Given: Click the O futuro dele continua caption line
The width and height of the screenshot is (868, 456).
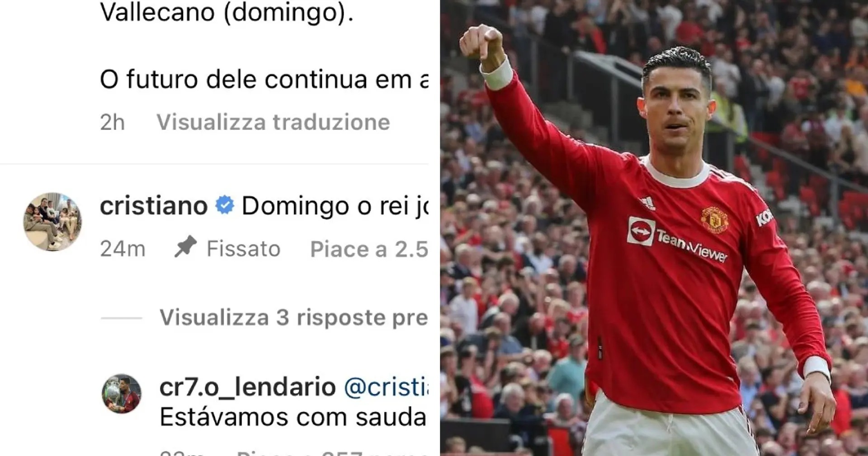Looking at the screenshot, I should pyautogui.click(x=264, y=80).
